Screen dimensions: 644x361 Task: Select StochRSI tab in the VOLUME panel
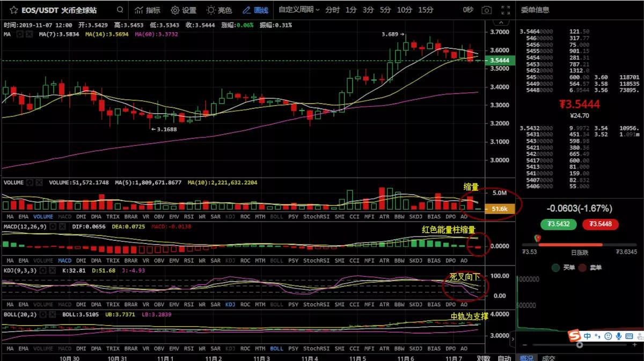tap(316, 217)
